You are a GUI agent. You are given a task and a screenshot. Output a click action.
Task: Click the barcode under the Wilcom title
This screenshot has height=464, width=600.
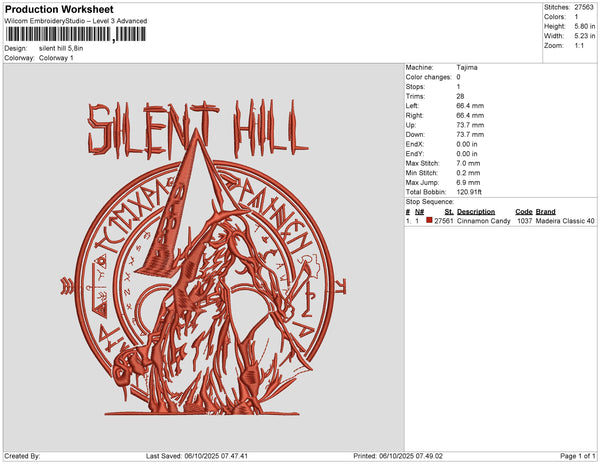[75, 34]
